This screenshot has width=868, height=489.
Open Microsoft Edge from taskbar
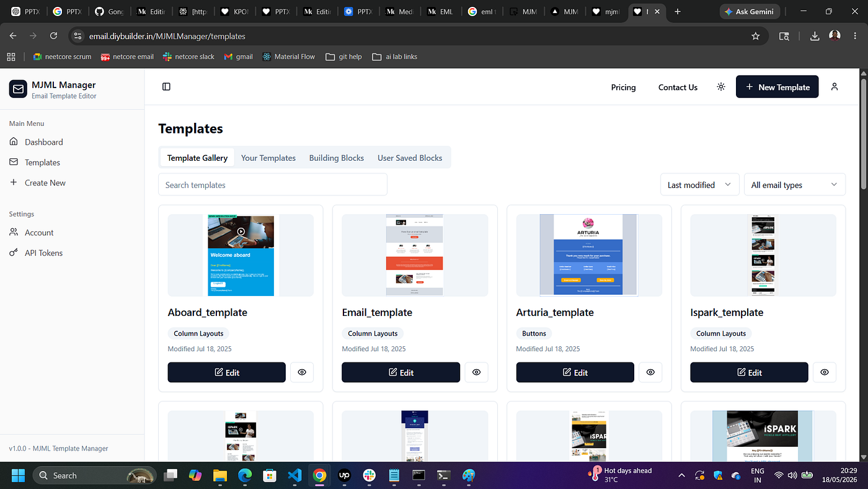(x=245, y=475)
